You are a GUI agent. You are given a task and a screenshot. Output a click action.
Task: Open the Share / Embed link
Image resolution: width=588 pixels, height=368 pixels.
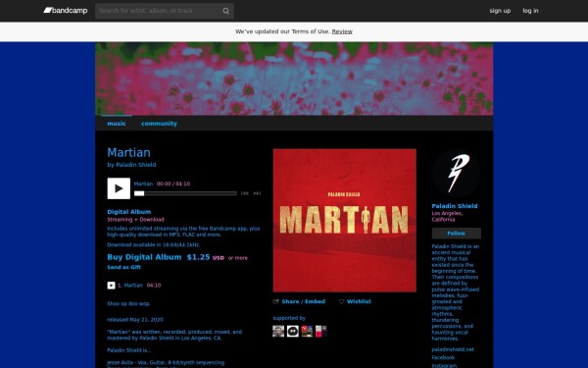tap(304, 301)
